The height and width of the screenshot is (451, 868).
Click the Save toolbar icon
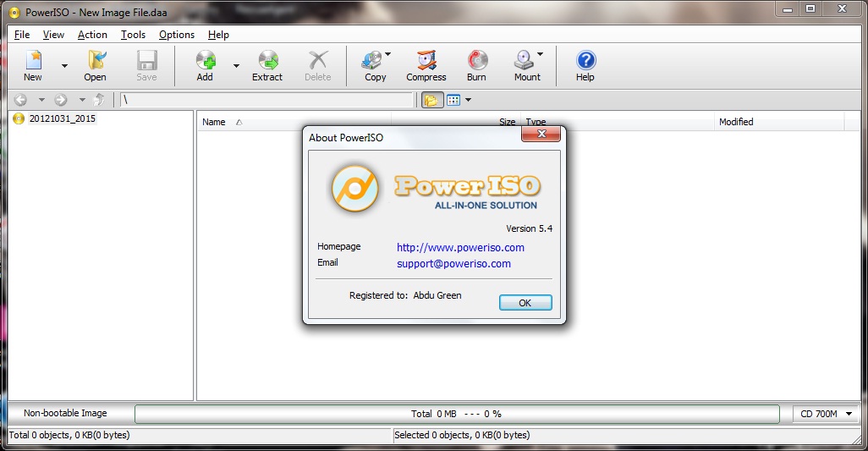tap(146, 60)
